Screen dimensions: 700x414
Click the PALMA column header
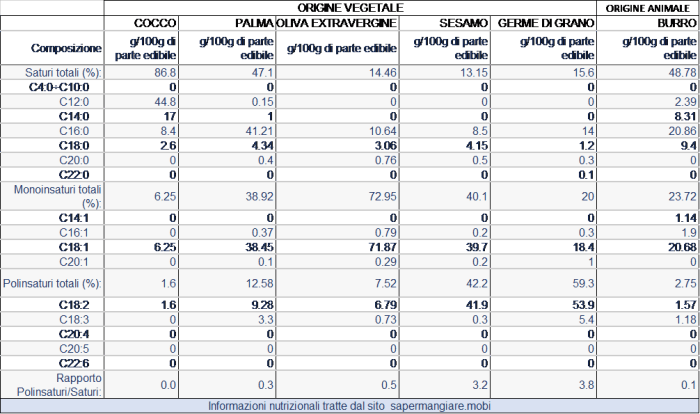tap(255, 23)
